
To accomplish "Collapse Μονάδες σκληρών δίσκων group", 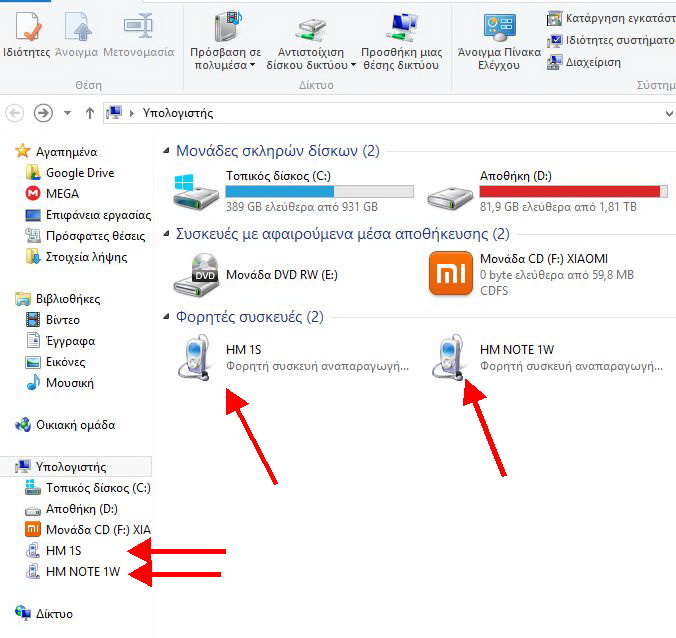I will (166, 151).
